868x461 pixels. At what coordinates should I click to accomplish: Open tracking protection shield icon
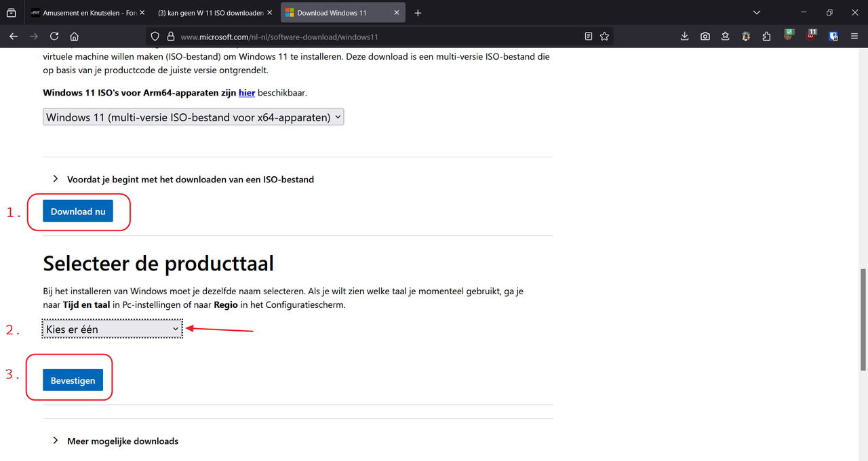[155, 36]
